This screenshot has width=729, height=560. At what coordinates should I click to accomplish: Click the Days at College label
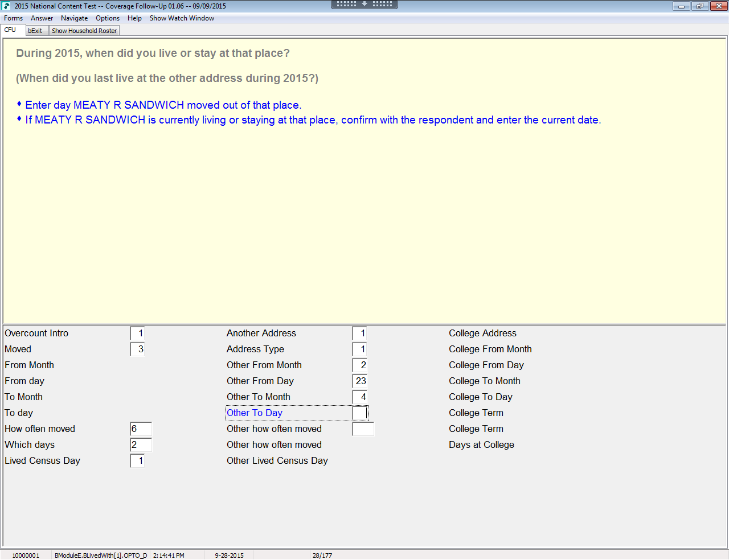[481, 445]
